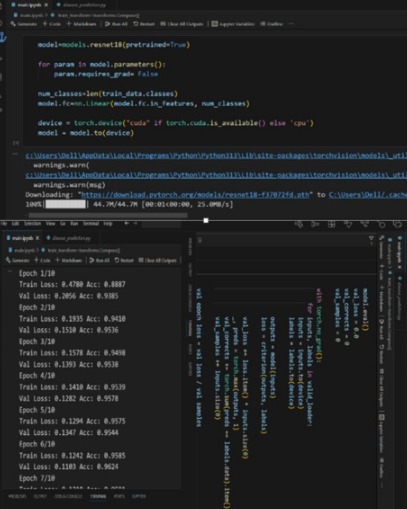The image size is (407, 509).
Task: Open the C:\Users\Dell/.cache path link
Action: [x=368, y=195]
